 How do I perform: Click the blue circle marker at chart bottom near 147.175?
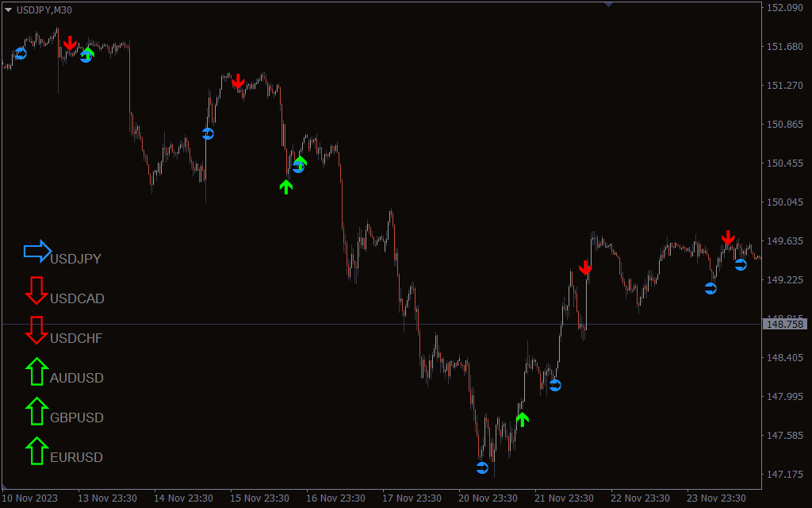pos(482,468)
